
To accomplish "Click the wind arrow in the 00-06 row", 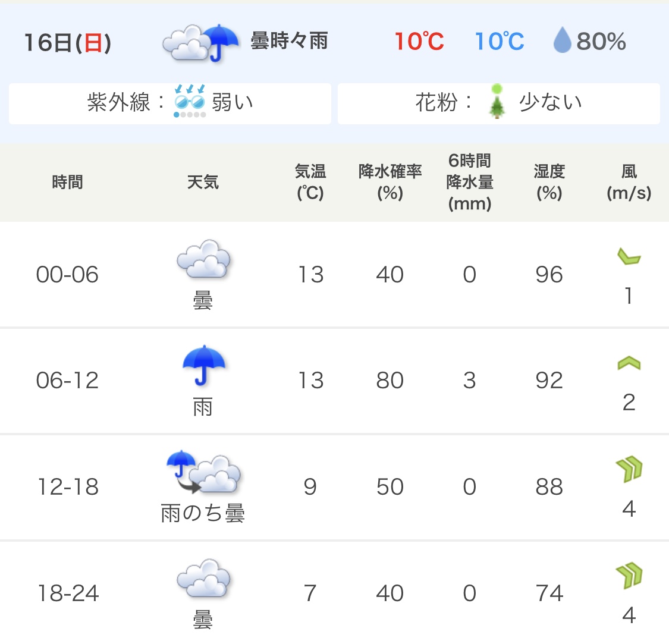I will (629, 256).
